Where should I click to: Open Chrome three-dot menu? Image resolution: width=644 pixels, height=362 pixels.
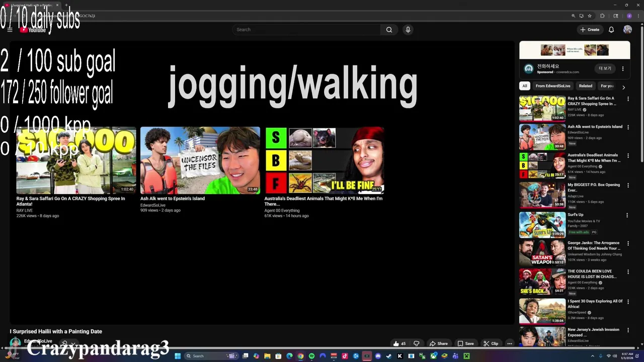(x=638, y=16)
